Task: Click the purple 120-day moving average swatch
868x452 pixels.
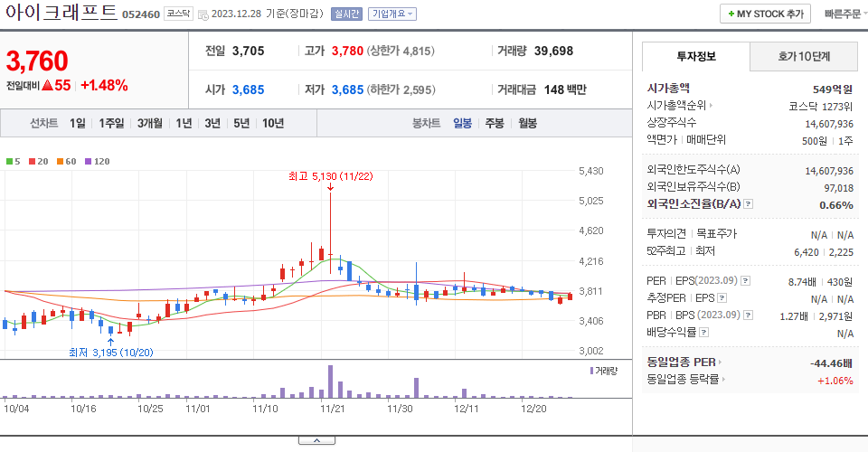Action: click(88, 162)
